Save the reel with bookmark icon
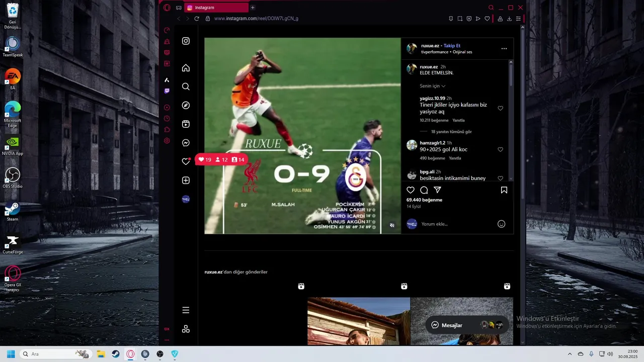Viewport: 644px width, 362px height. [x=504, y=190]
